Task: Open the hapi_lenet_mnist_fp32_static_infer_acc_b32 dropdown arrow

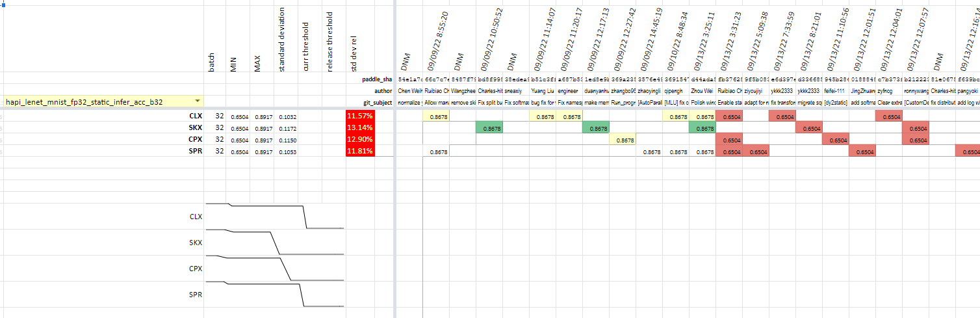Action: tap(197, 102)
